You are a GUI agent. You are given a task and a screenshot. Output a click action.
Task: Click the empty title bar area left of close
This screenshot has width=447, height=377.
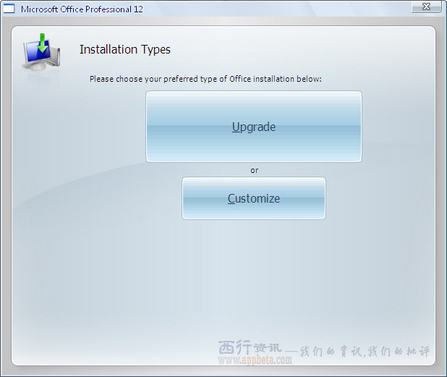click(277, 9)
